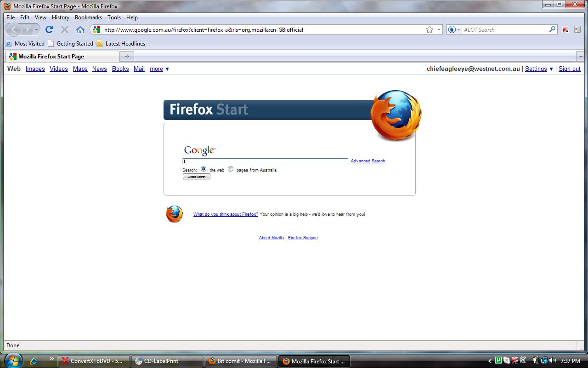Click the ALOT Search input box
588x368 pixels.
click(505, 29)
